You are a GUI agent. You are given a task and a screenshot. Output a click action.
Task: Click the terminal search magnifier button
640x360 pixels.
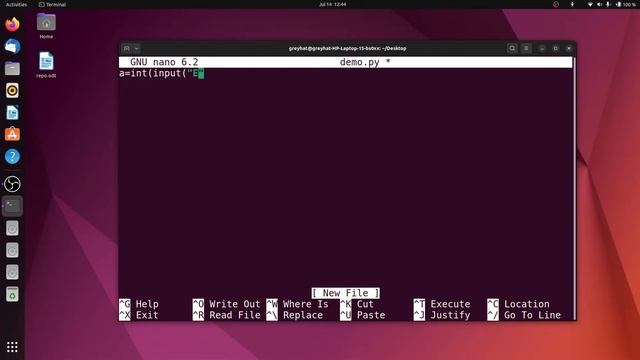tap(512, 48)
